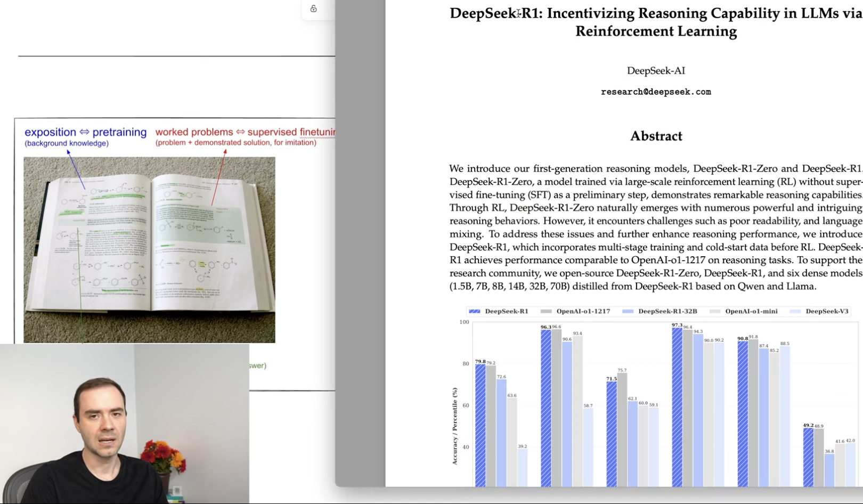This screenshot has width=863, height=504.
Task: Click the 79.8 striped DeepSeek-R1 bar
Action: pyautogui.click(x=480, y=425)
